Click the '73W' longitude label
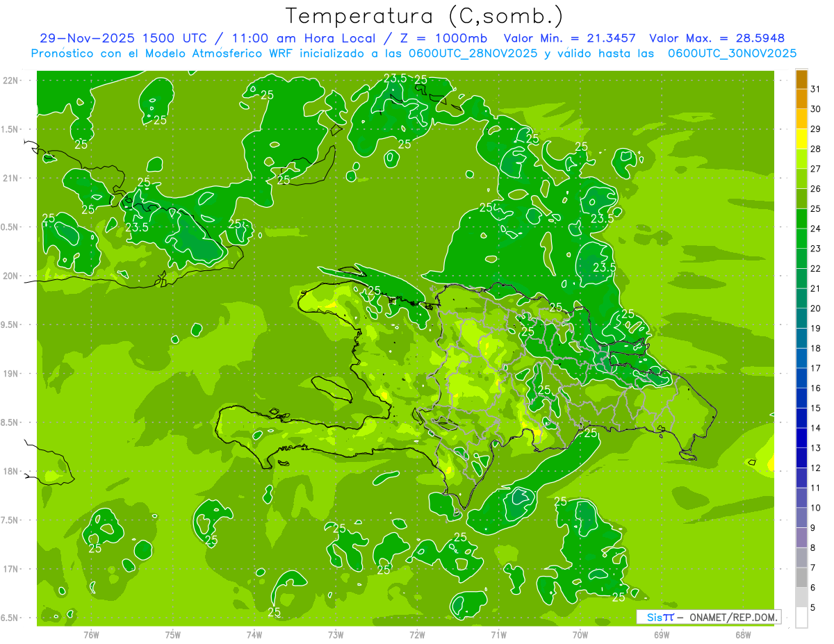Viewport: 834px width, 644px height. pyautogui.click(x=336, y=634)
